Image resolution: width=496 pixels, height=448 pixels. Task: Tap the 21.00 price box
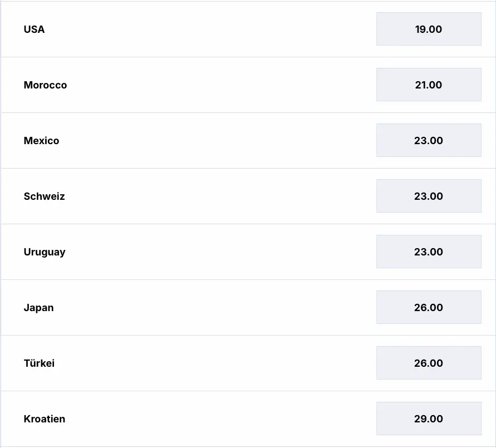(429, 85)
